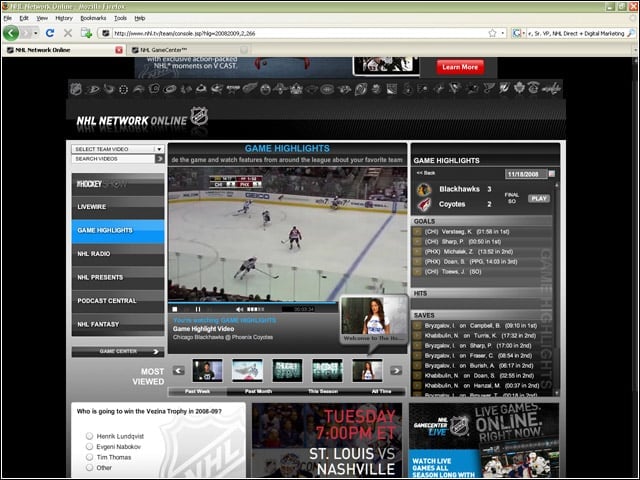Select the Montreal Canadiens logo

(327, 89)
